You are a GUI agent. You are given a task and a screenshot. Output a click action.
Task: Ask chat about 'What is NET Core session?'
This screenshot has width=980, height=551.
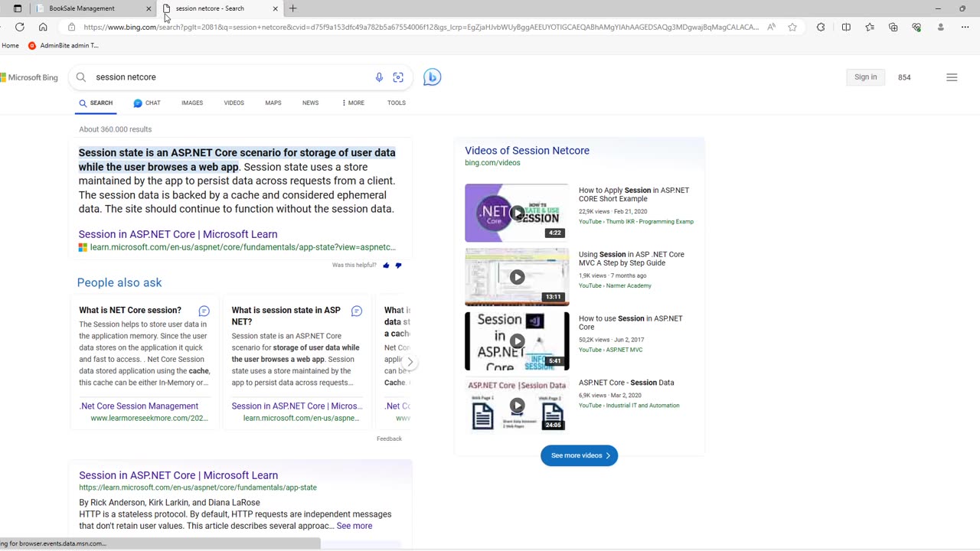coord(204,311)
